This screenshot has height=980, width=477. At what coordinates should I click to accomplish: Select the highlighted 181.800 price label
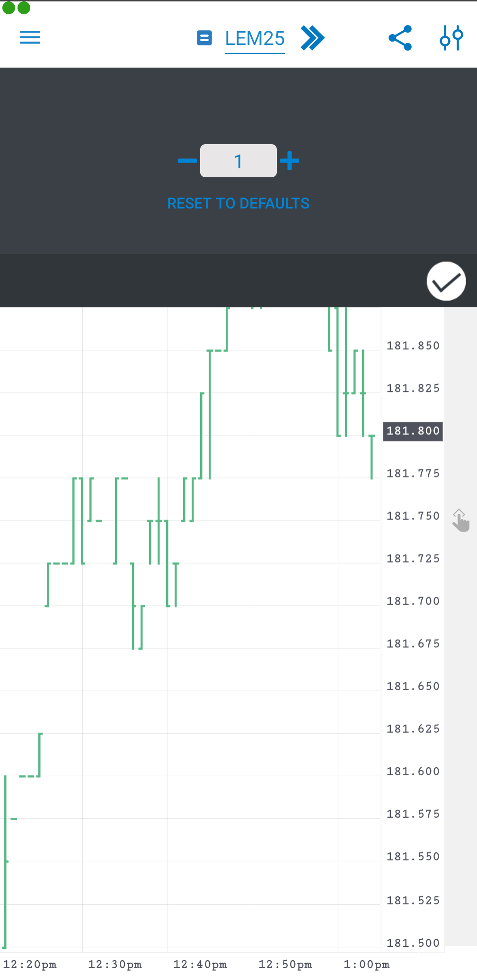(x=413, y=431)
